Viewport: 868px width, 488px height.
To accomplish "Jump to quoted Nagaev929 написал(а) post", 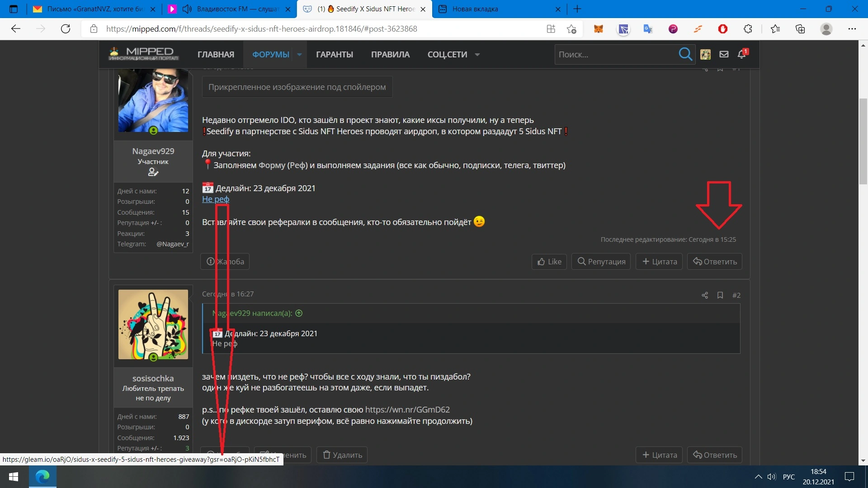I will [x=257, y=313].
